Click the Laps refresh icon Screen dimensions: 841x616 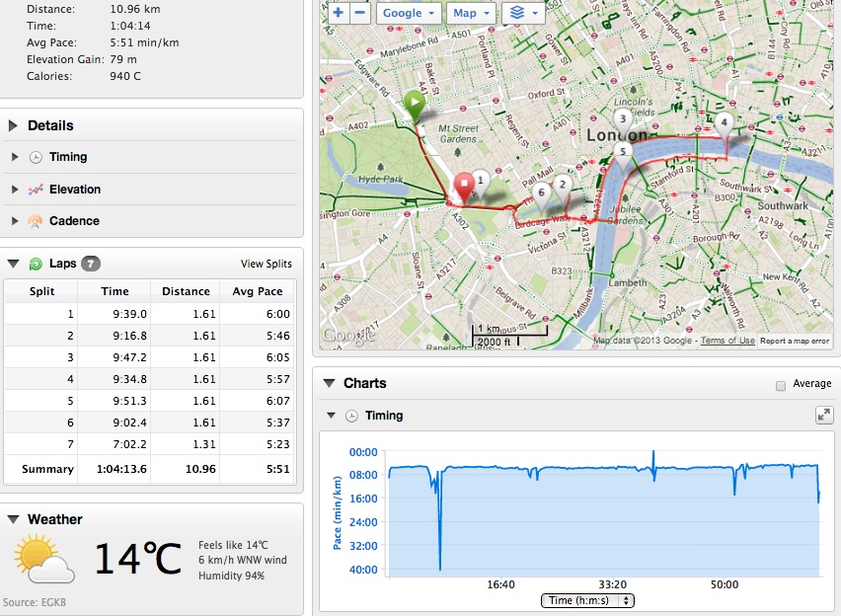(36, 264)
